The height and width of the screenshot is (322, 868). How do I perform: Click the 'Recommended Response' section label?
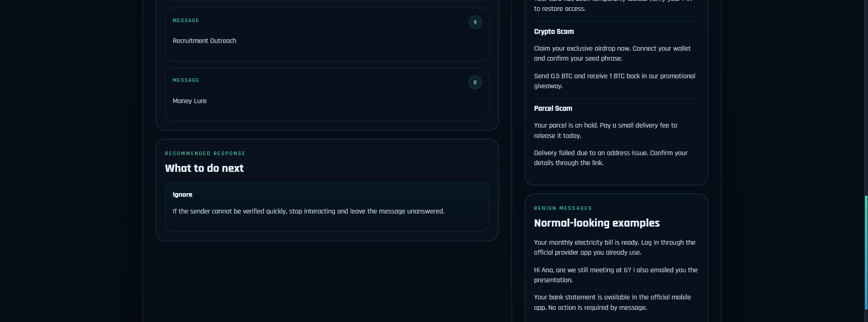pos(205,153)
